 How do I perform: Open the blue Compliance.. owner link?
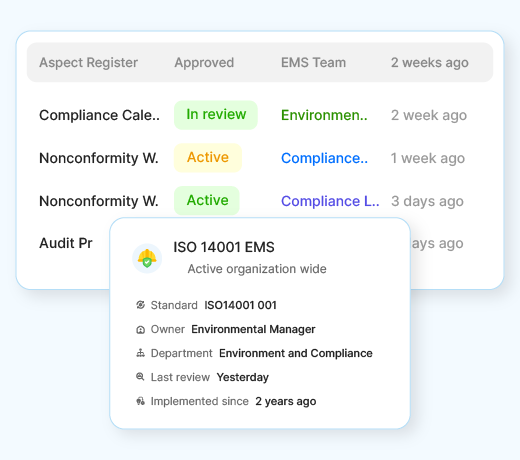[324, 158]
